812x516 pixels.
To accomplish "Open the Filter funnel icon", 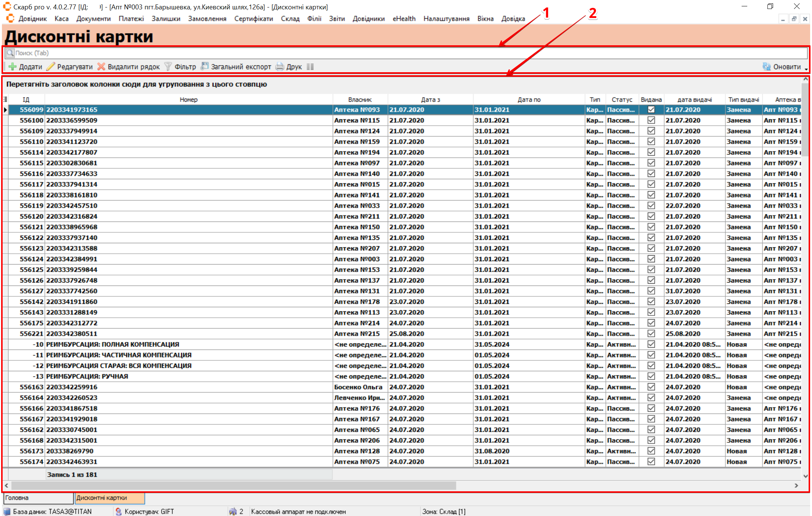I will [168, 67].
